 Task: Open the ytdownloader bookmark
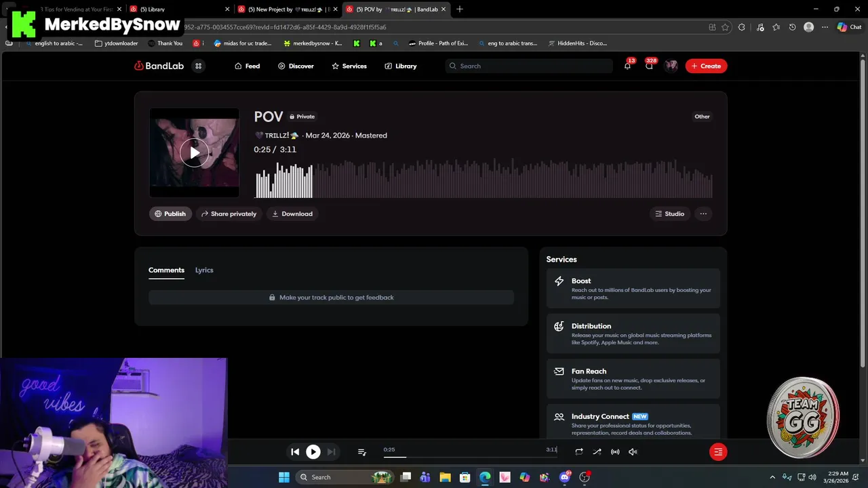tap(116, 43)
